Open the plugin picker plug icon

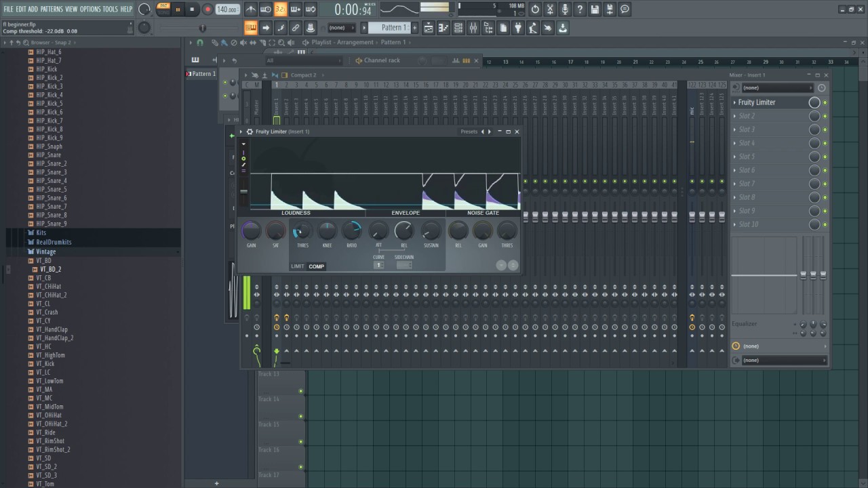point(518,28)
